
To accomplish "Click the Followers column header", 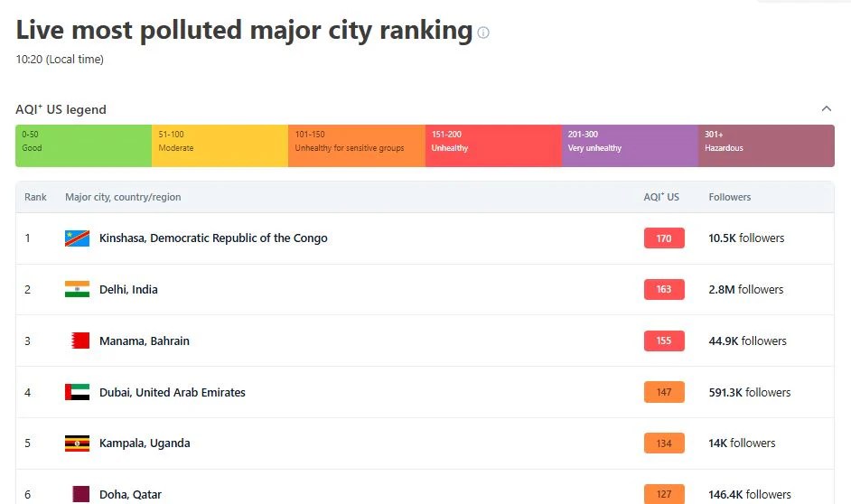I will (729, 197).
